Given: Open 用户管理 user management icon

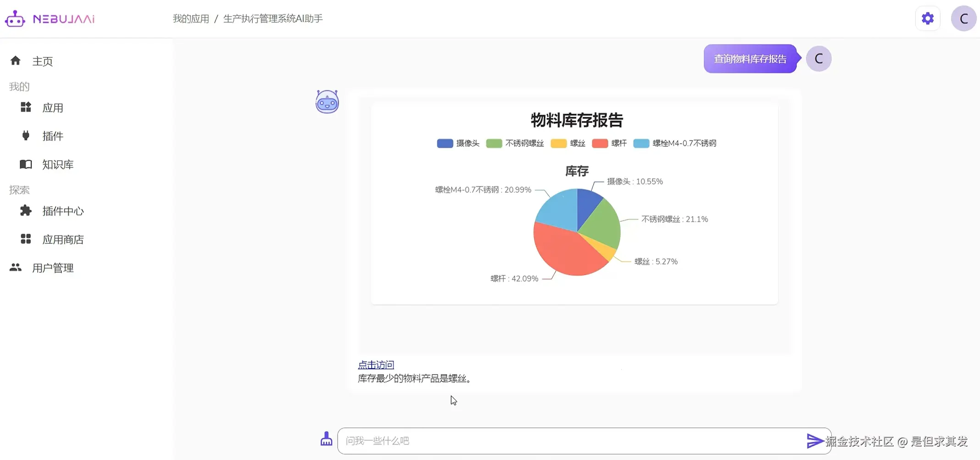Looking at the screenshot, I should coord(15,268).
